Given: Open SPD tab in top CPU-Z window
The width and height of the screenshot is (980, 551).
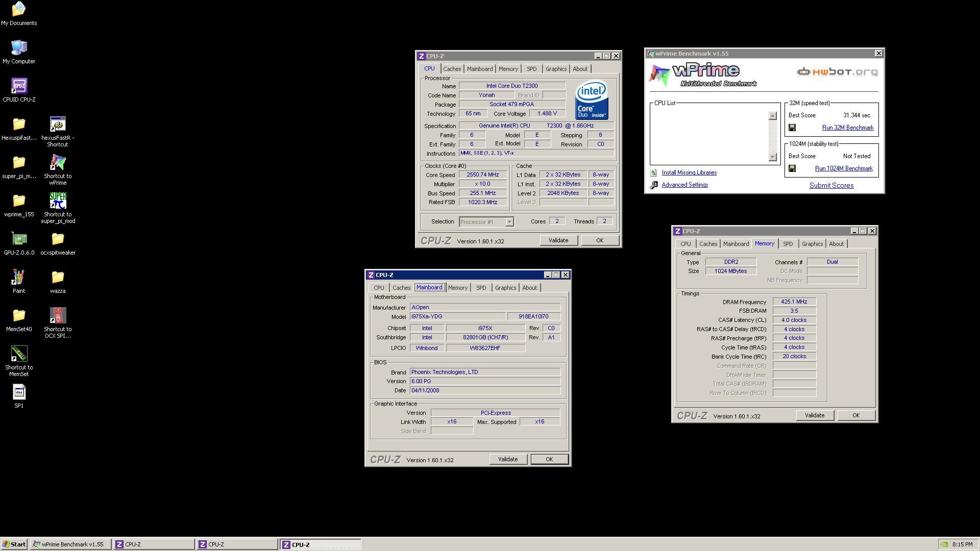Looking at the screenshot, I should pos(531,69).
